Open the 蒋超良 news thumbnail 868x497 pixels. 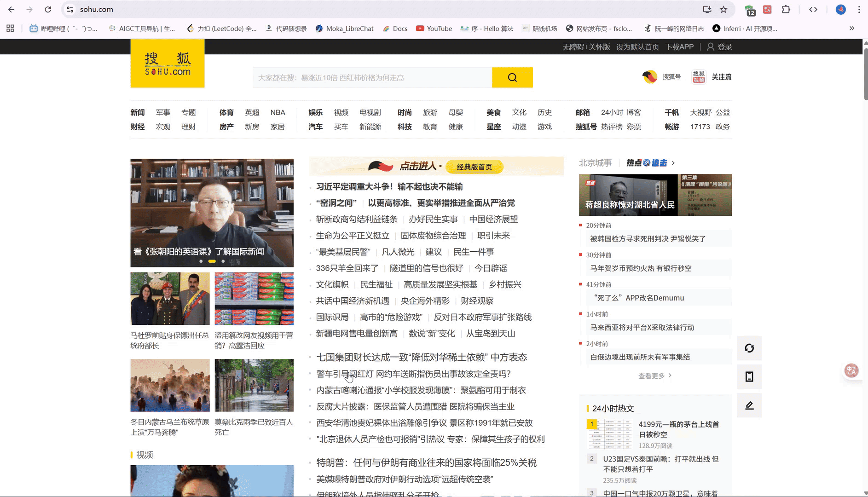click(655, 195)
